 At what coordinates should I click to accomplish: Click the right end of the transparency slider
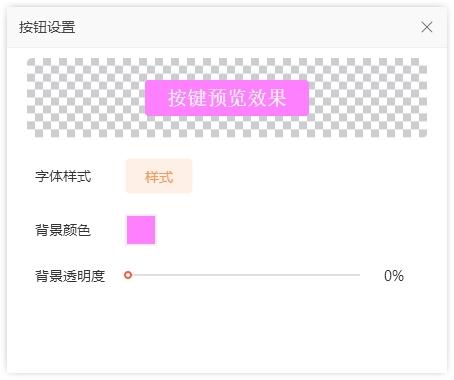pos(359,275)
